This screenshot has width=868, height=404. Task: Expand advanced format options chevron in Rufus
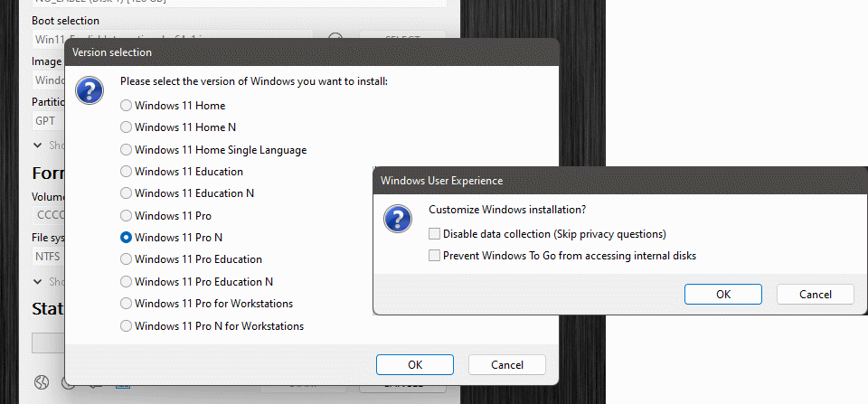pyautogui.click(x=38, y=281)
